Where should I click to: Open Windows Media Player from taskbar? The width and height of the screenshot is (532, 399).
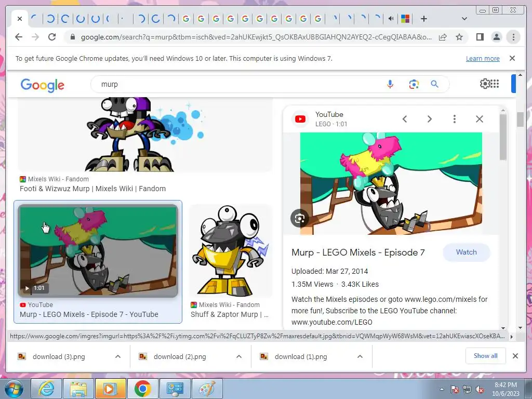[110, 389]
